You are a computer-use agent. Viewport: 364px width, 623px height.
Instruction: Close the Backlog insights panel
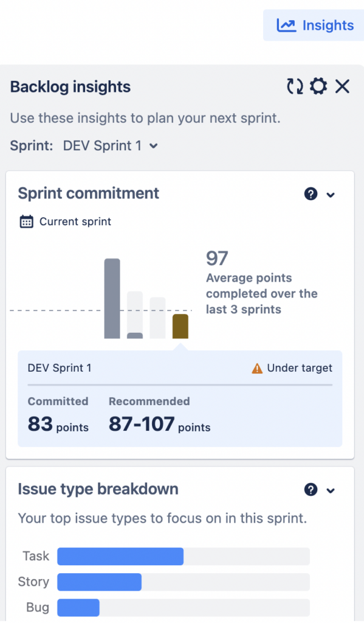click(342, 86)
